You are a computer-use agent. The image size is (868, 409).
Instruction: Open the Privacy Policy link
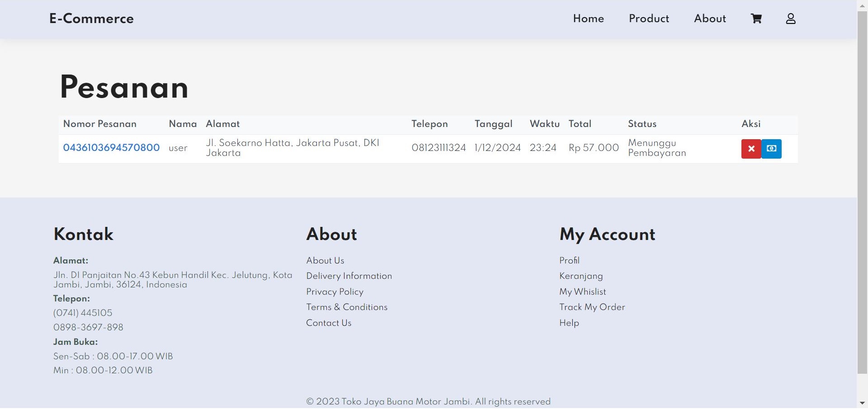[x=335, y=292]
